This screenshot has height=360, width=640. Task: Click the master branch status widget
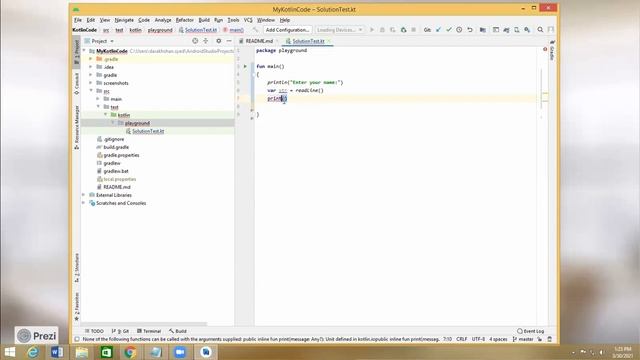pyautogui.click(x=523, y=339)
